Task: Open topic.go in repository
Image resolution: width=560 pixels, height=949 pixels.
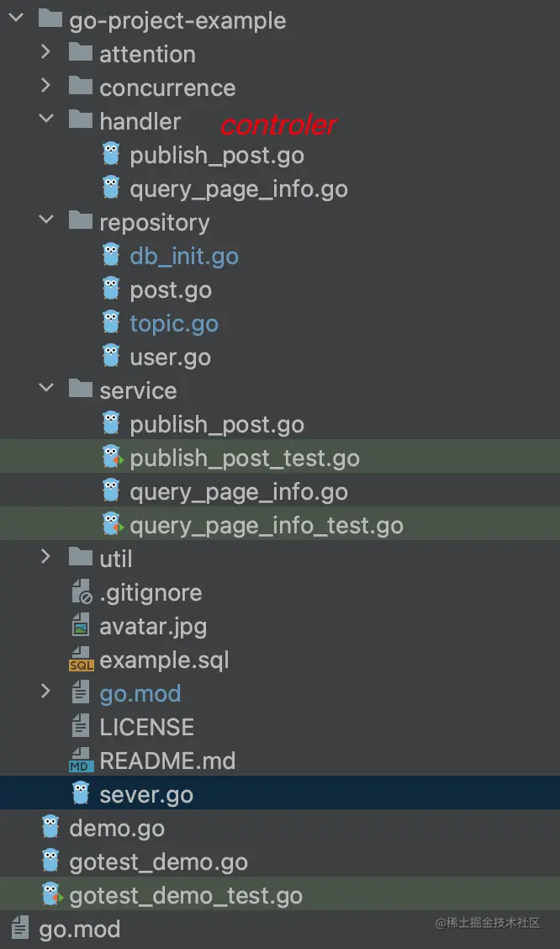Action: pos(174,324)
